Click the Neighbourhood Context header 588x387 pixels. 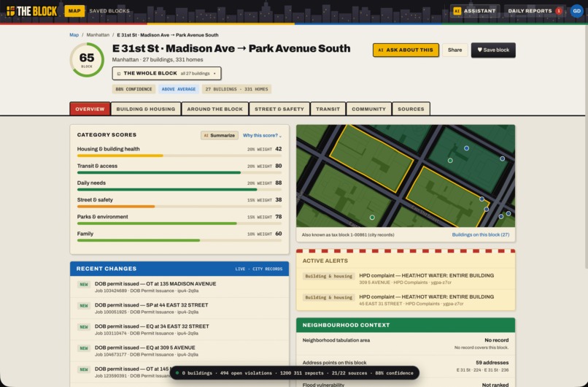click(406, 325)
